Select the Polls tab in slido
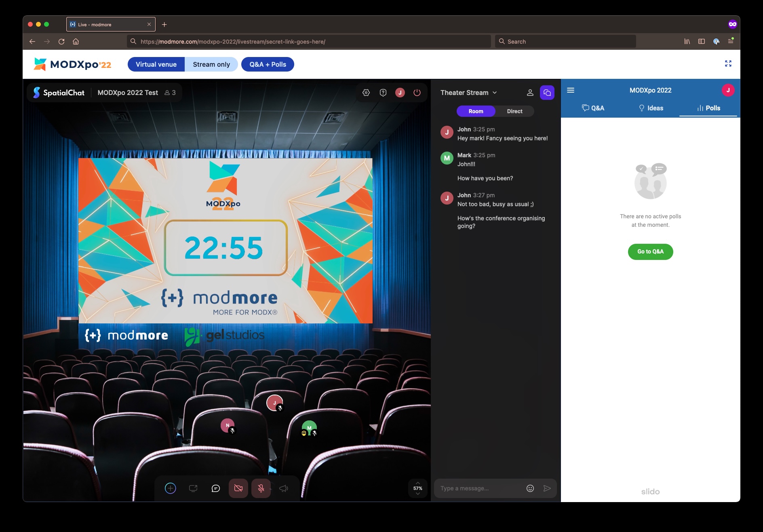763x532 pixels. pos(708,108)
